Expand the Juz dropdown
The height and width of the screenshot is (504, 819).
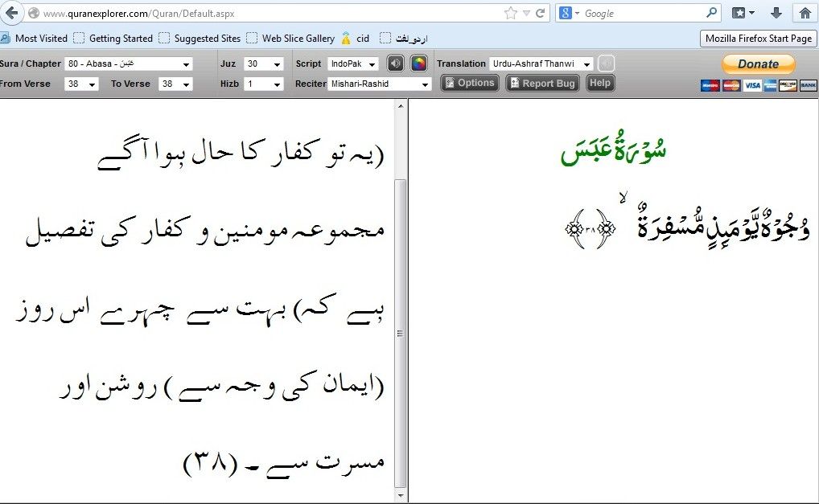[264, 64]
